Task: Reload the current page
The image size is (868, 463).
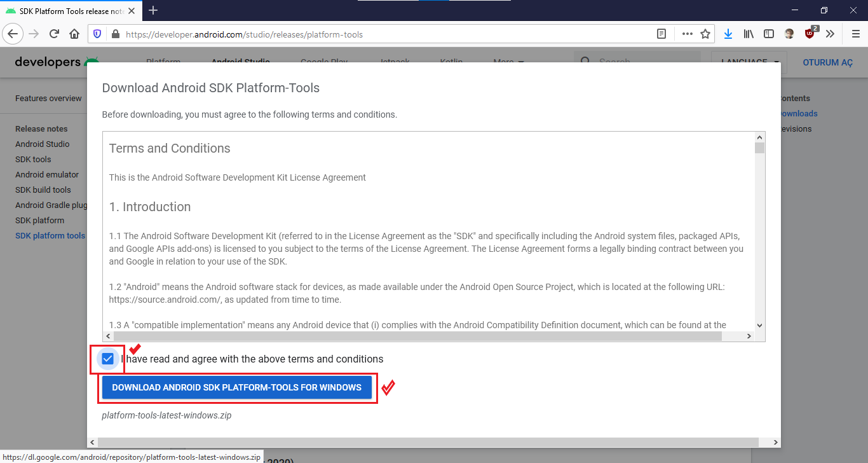Action: [x=54, y=34]
